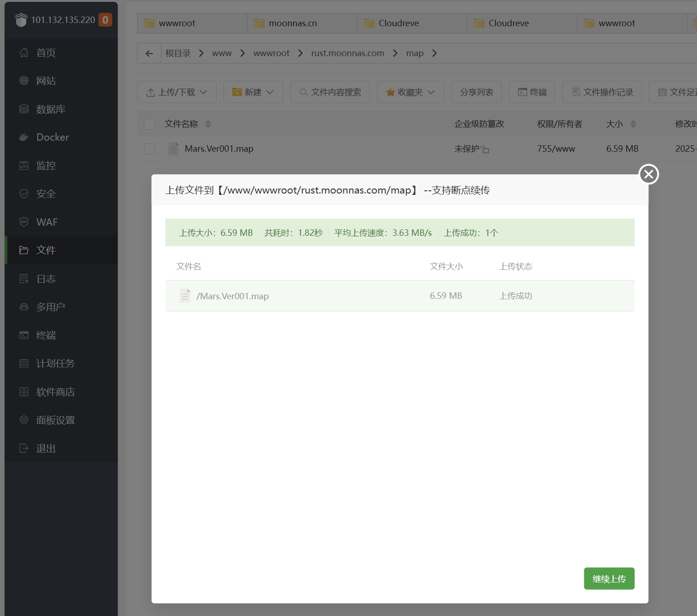Open the 计划任务 calendar icon
This screenshot has height=616, width=697.
point(24,363)
